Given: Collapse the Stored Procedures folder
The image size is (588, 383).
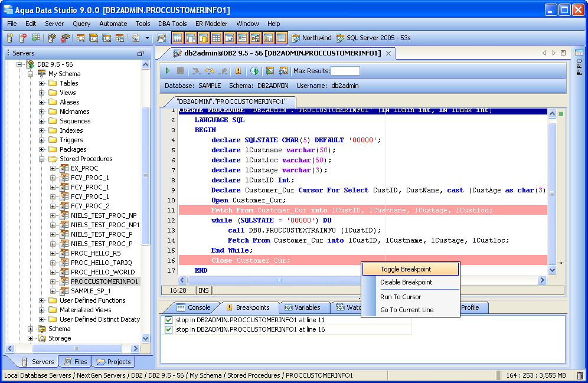Looking at the screenshot, I should (x=42, y=159).
